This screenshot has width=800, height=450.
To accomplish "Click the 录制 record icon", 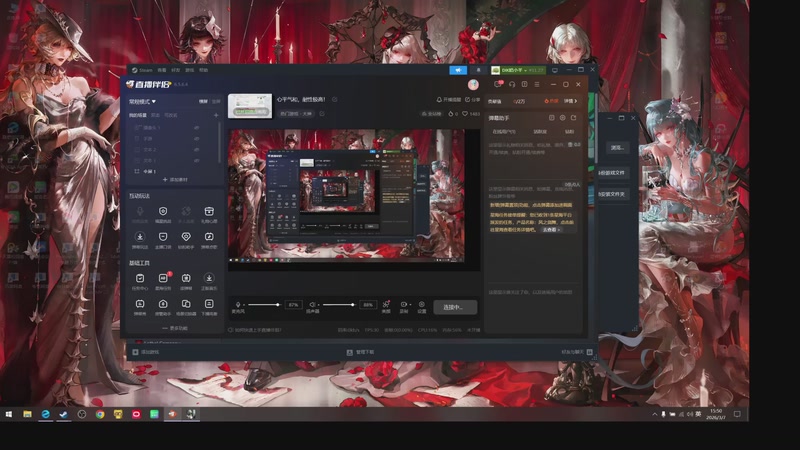I will tap(403, 305).
